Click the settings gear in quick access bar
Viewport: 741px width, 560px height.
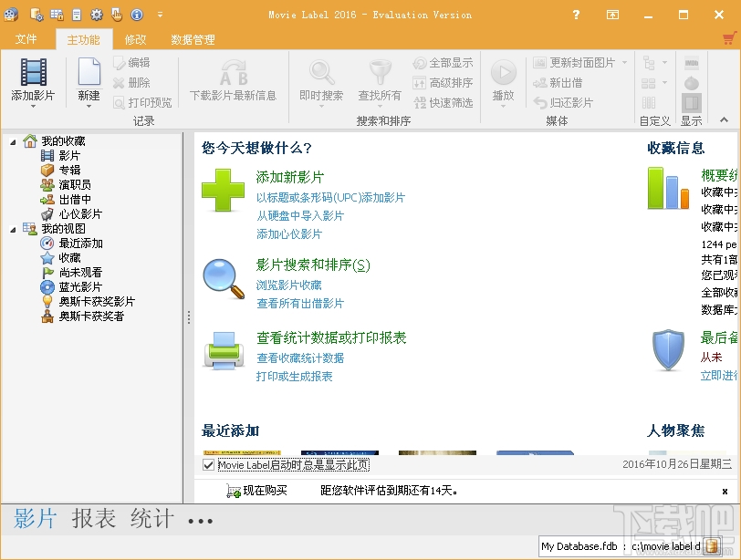(x=97, y=15)
